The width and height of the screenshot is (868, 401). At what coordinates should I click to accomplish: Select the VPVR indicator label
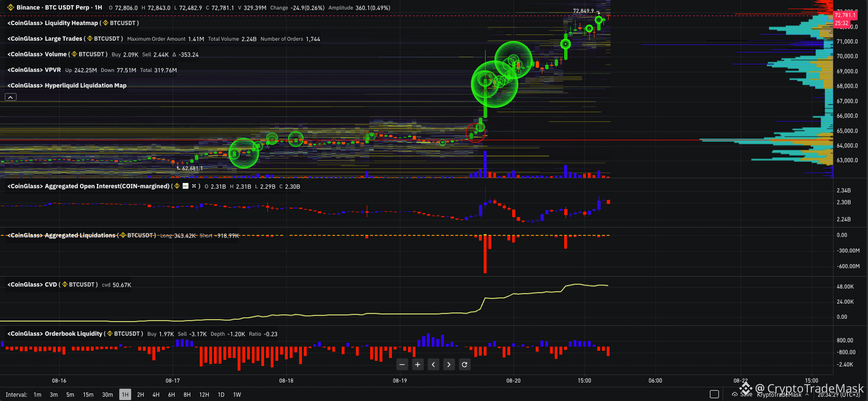click(x=34, y=70)
